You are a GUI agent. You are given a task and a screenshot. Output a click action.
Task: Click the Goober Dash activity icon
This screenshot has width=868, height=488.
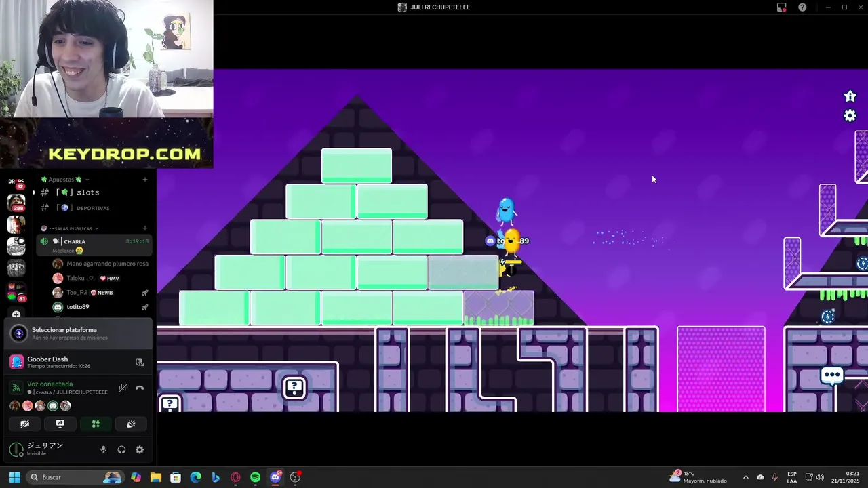pos(16,362)
